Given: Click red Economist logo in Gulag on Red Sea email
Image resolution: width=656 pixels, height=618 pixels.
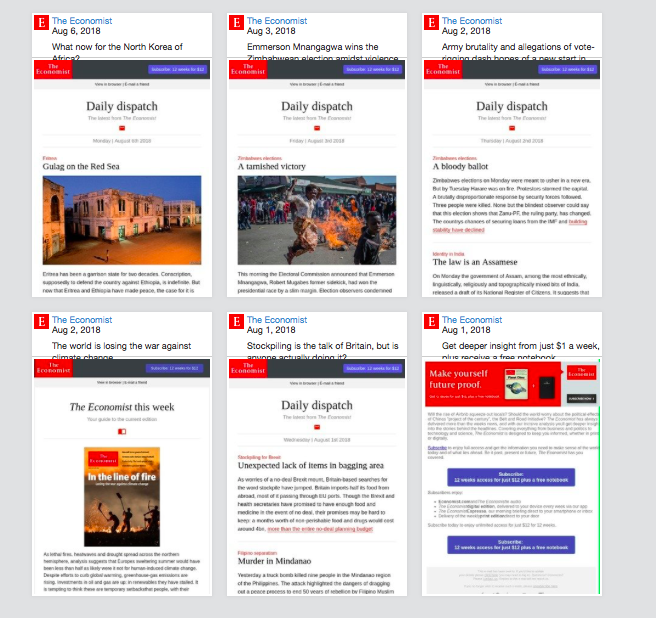Looking at the screenshot, I should pos(53,69).
